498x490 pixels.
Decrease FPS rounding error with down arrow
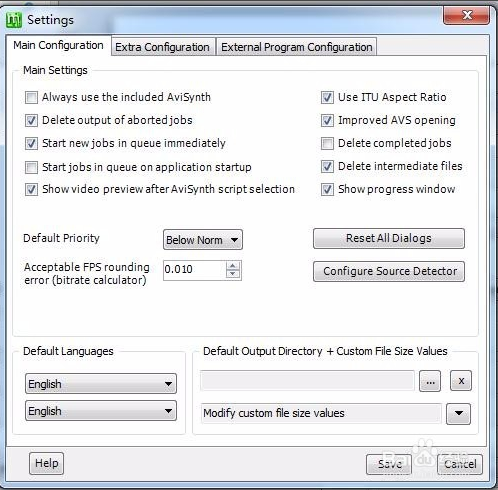click(233, 274)
